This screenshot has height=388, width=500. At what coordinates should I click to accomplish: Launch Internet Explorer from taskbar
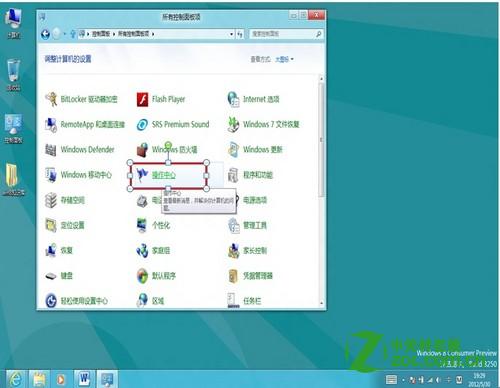pos(15,379)
